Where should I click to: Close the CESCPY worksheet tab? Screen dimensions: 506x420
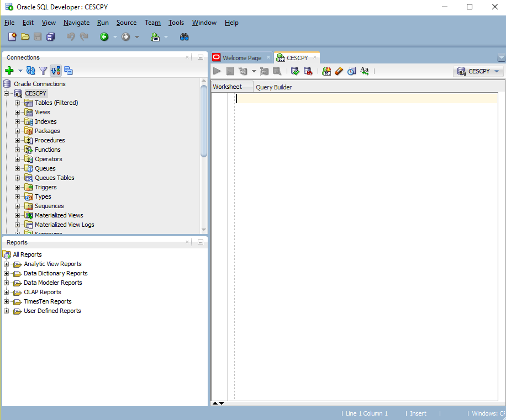pos(315,57)
